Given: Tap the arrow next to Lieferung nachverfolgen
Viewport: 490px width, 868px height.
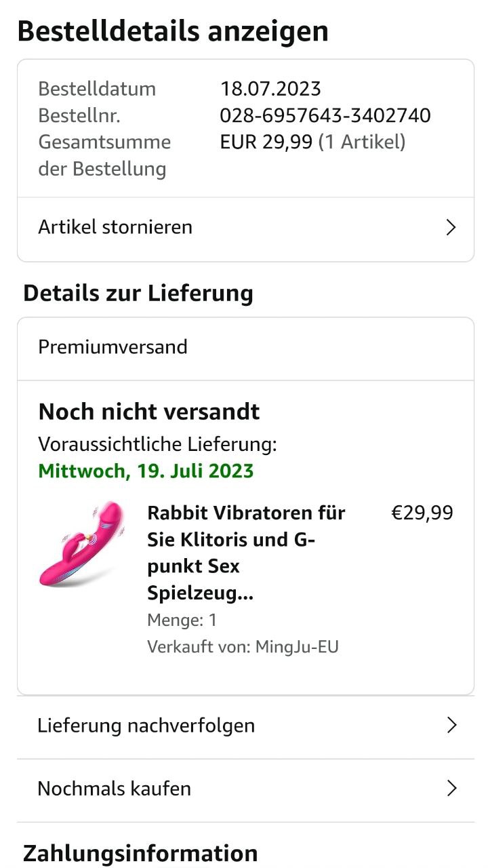Looking at the screenshot, I should tap(451, 726).
